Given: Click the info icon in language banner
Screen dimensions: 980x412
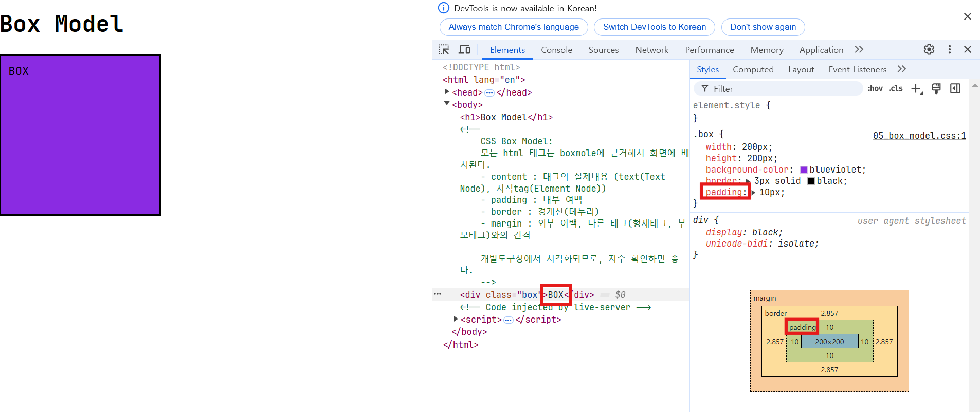Looking at the screenshot, I should (x=443, y=8).
